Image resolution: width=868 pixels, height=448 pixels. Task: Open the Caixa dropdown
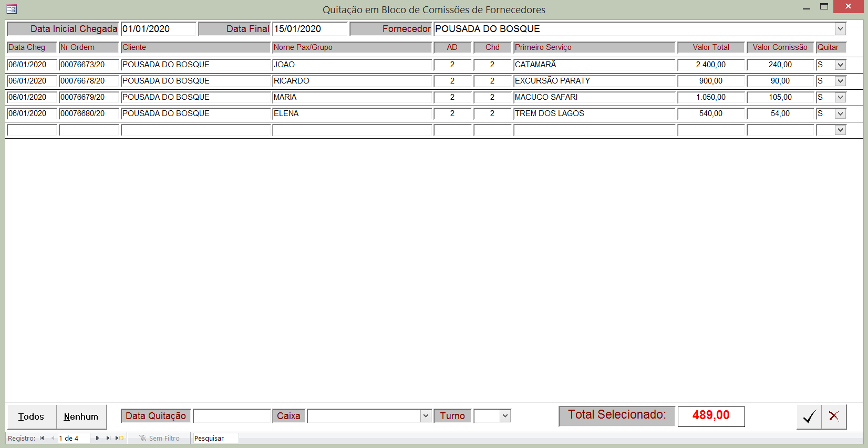pyautogui.click(x=426, y=416)
